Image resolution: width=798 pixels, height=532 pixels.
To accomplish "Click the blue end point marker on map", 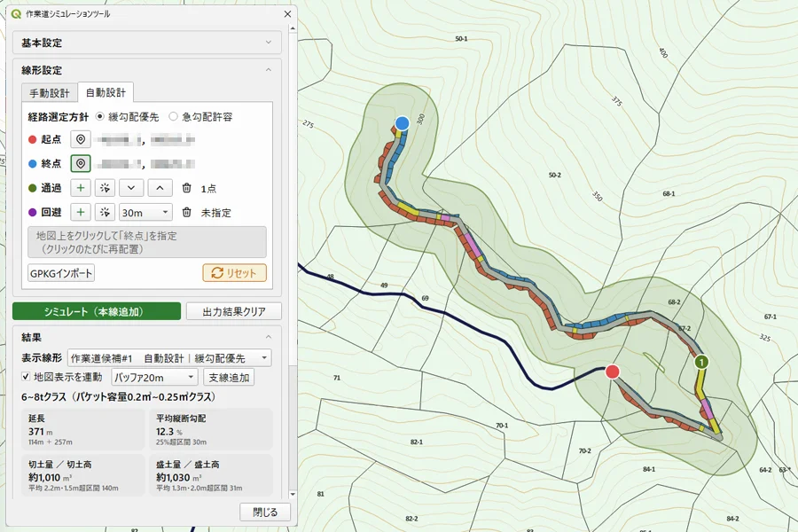I will coord(402,123).
